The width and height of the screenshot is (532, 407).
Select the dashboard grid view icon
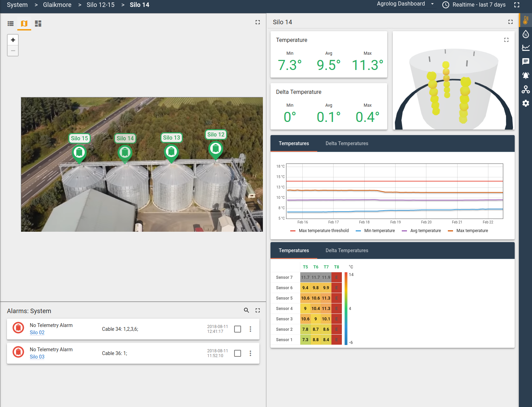38,24
